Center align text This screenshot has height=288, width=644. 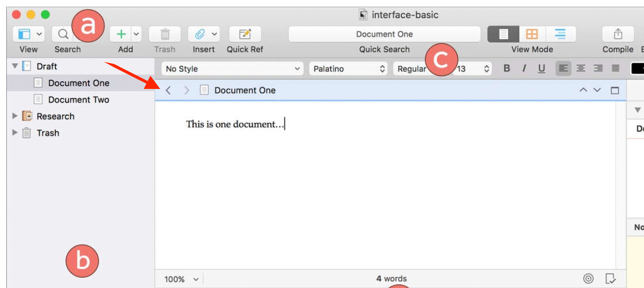581,68
